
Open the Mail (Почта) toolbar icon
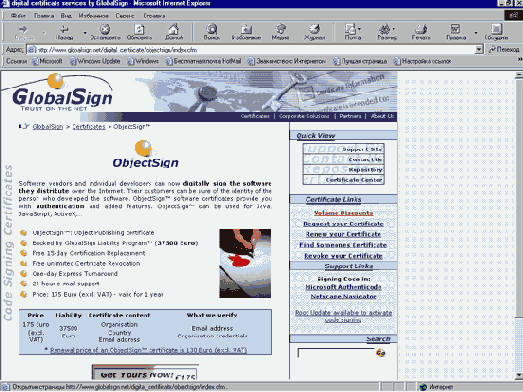pyautogui.click(x=351, y=32)
